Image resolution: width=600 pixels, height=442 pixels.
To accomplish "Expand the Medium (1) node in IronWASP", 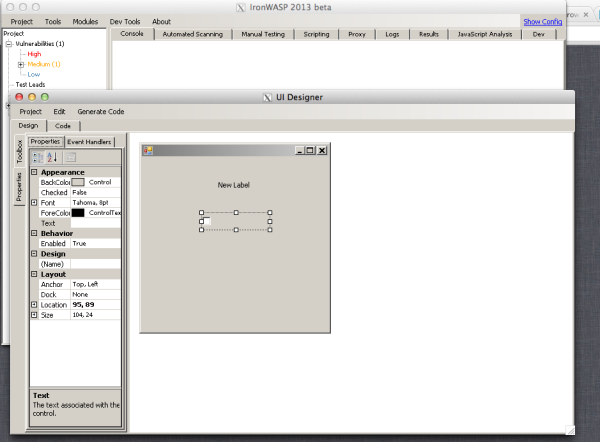I will 21,64.
